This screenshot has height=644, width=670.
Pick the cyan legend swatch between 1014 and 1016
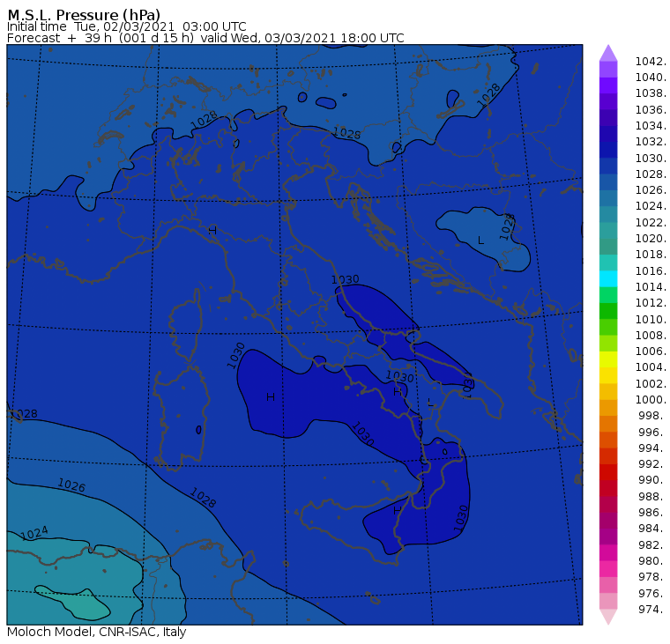pyautogui.click(x=608, y=279)
